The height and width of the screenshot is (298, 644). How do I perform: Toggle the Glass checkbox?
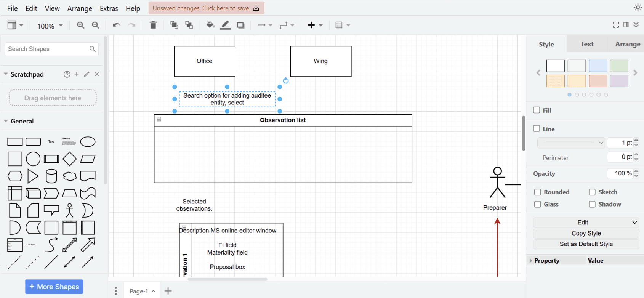pyautogui.click(x=538, y=204)
